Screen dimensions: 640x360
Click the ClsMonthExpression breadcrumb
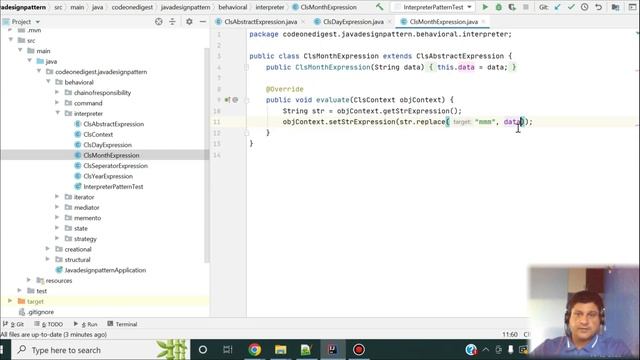[328, 7]
